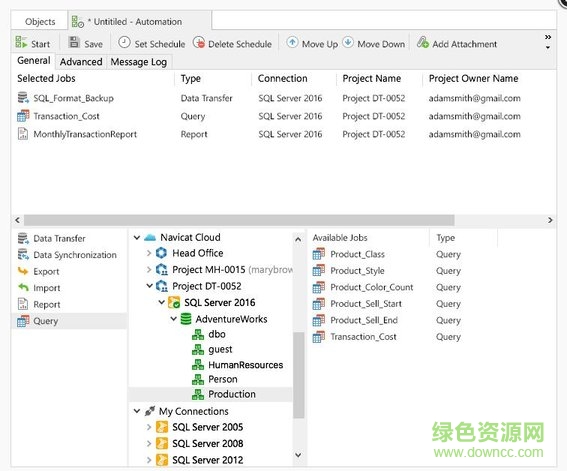Image resolution: width=567 pixels, height=471 pixels.
Task: Collapse the Navicat Cloud tree node
Action: point(137,237)
